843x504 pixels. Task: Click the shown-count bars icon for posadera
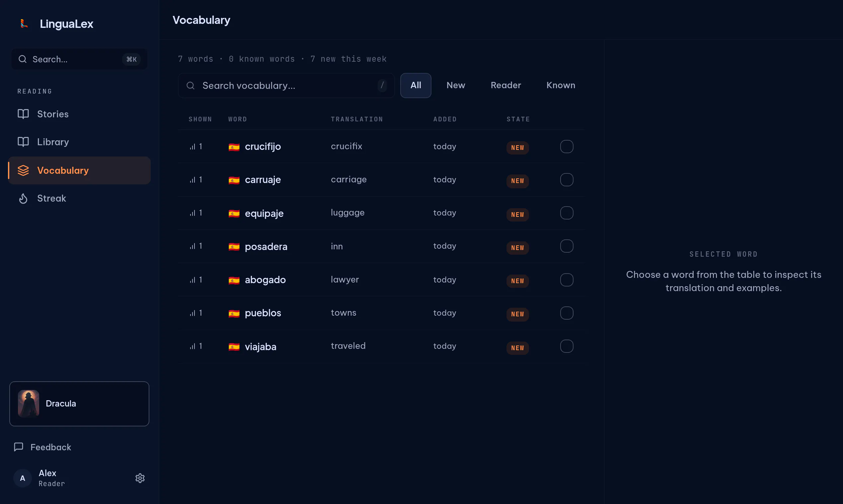point(192,246)
